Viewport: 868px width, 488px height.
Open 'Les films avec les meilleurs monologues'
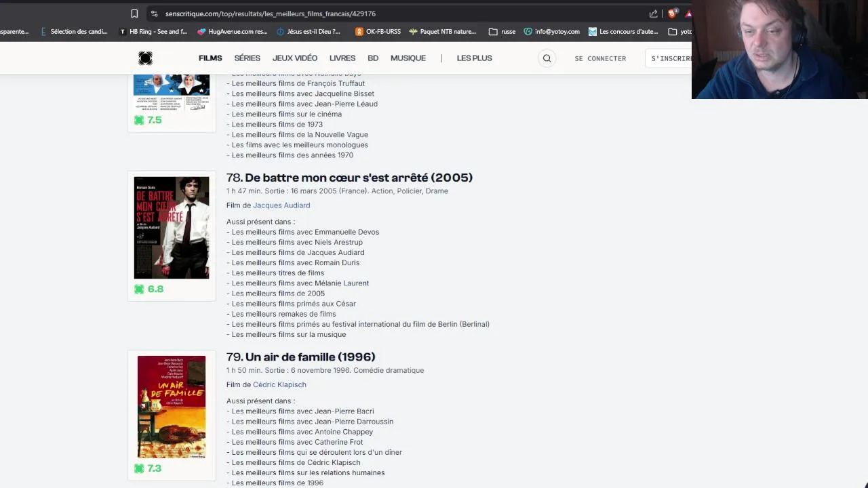coord(300,144)
